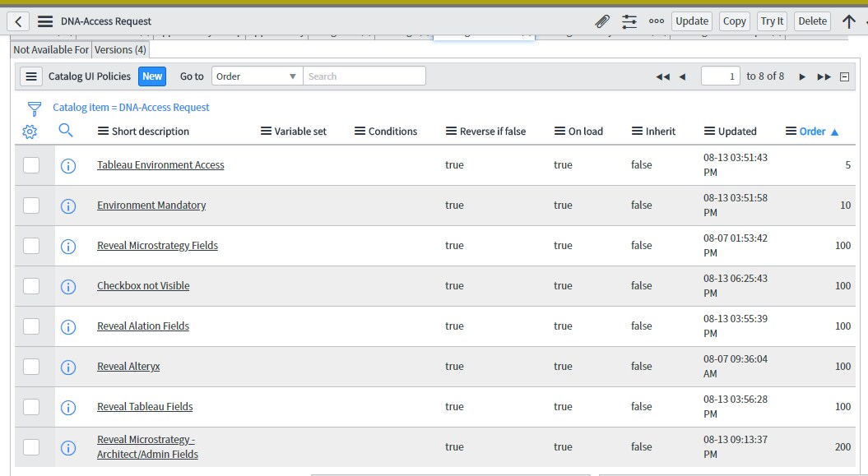Image resolution: width=868 pixels, height=476 pixels.
Task: Focus the list Search input field
Action: 364,76
